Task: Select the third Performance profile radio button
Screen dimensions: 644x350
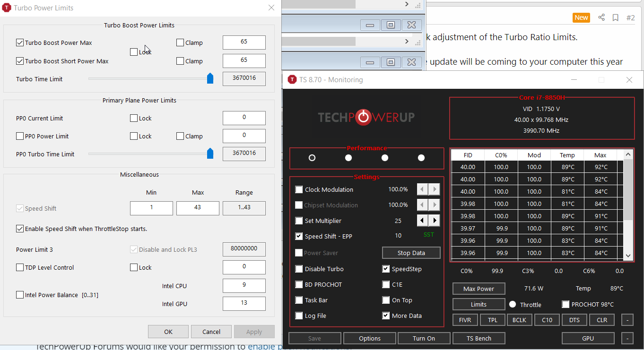Action: (385, 158)
